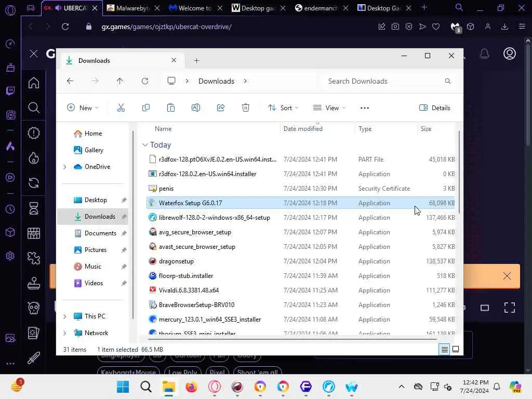Switch to large thumbnails view in status bar
Image resolution: width=532 pixels, height=399 pixels.
456,349
